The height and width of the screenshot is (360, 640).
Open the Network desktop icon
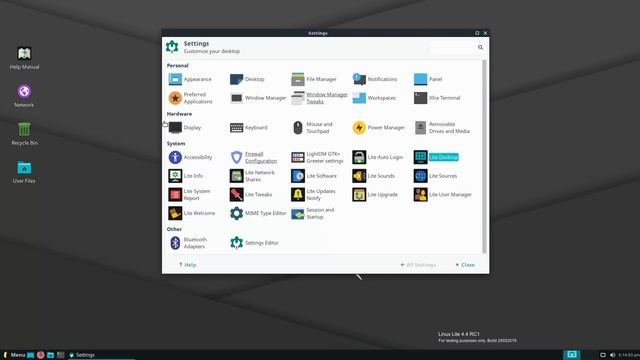24,96
